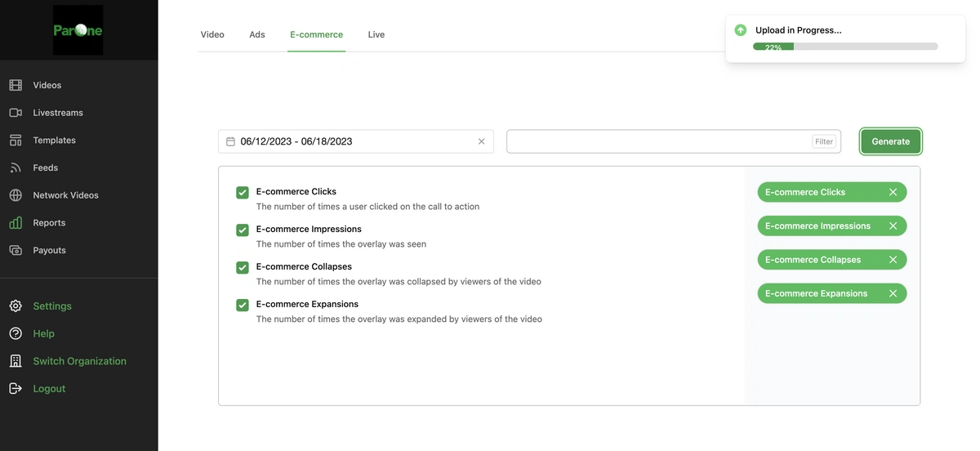Open Feeds using the RSS icon
The image size is (980, 451).
point(16,167)
